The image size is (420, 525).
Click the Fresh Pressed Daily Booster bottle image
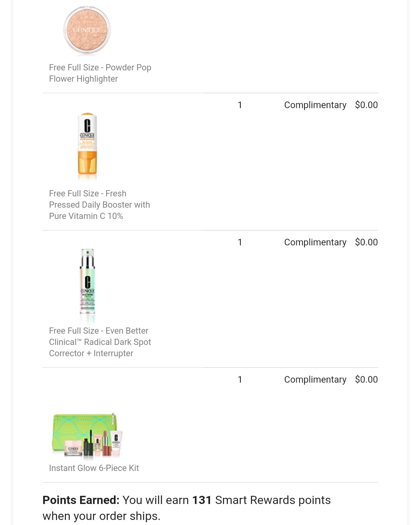pos(87,146)
